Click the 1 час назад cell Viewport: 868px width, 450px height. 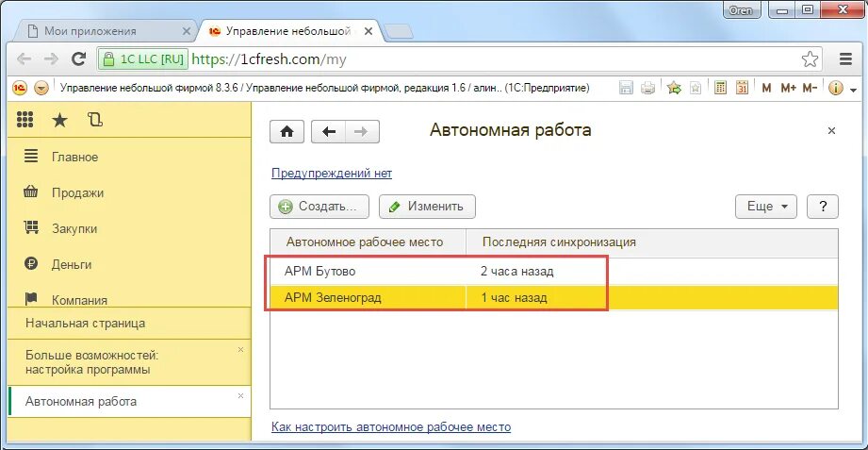tap(514, 298)
